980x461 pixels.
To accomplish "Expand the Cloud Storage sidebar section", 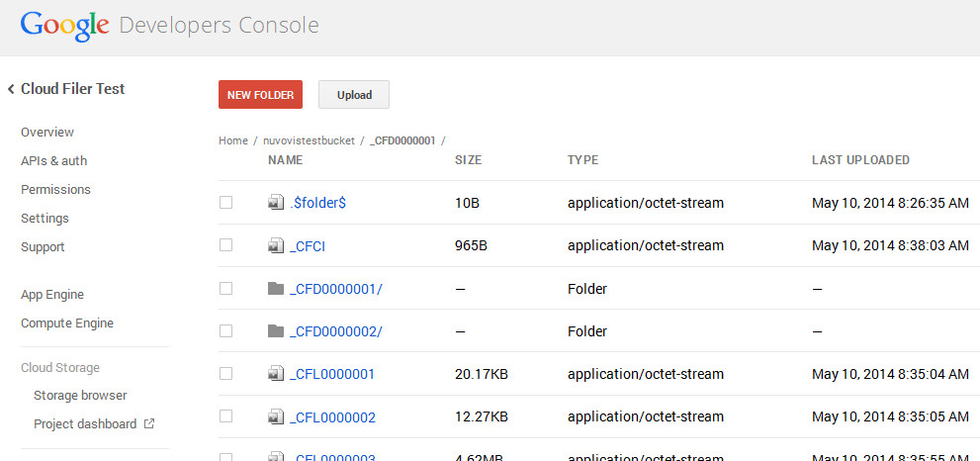I will [x=60, y=367].
